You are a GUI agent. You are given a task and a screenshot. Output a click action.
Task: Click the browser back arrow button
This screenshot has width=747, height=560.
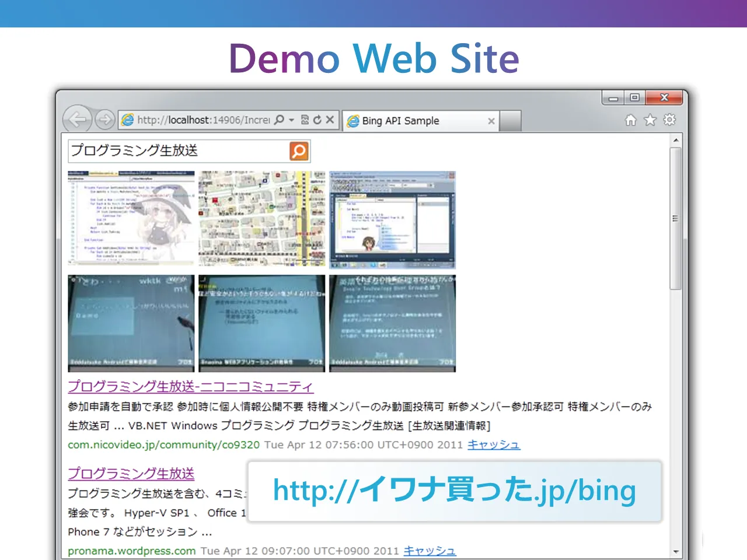tap(77, 120)
